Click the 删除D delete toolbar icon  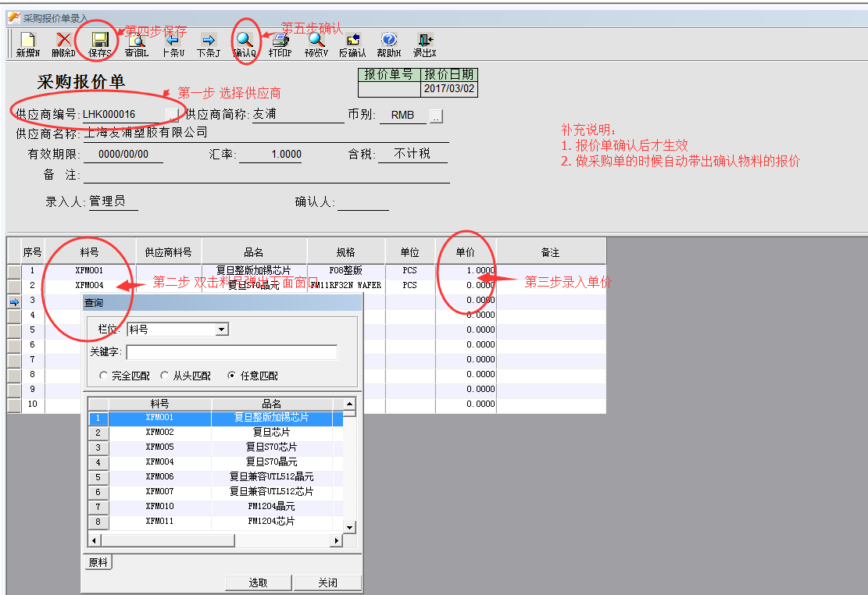pos(63,45)
